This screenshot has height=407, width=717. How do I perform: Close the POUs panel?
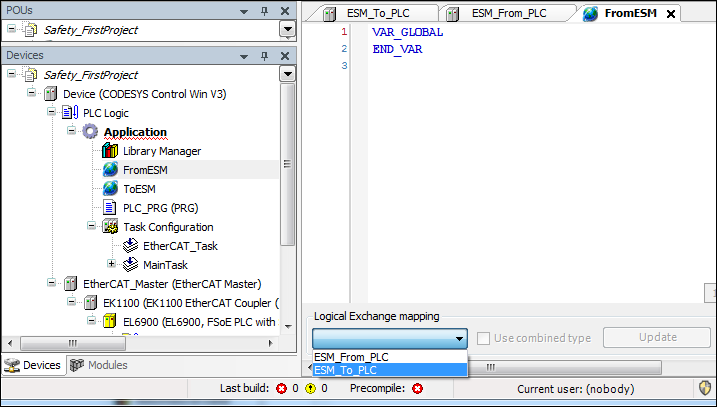(x=285, y=11)
